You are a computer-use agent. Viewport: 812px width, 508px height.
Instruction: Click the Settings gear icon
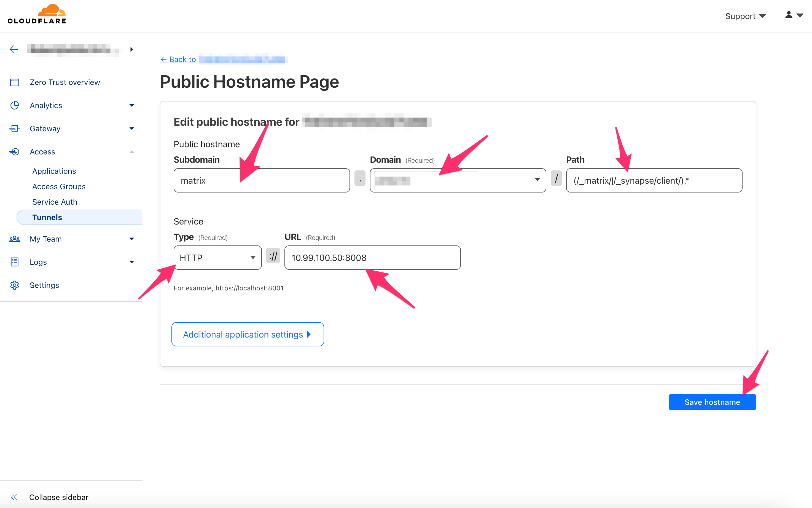[14, 285]
